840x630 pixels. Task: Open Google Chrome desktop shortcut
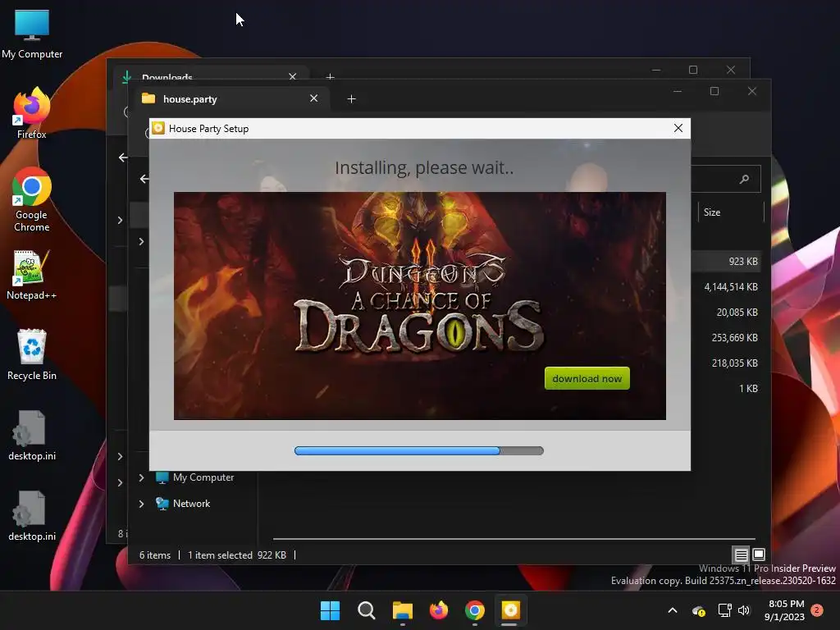[32, 199]
